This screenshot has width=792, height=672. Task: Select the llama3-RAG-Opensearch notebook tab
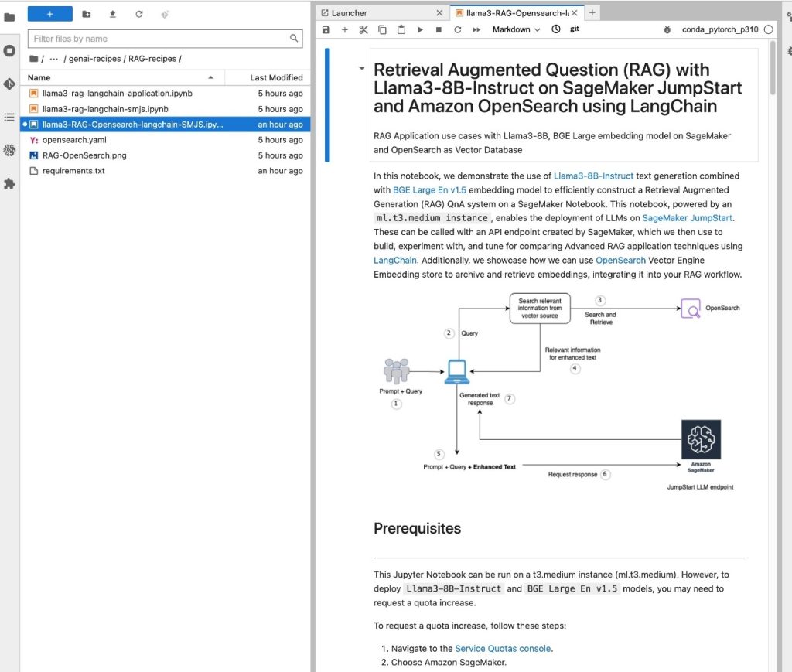tap(517, 13)
